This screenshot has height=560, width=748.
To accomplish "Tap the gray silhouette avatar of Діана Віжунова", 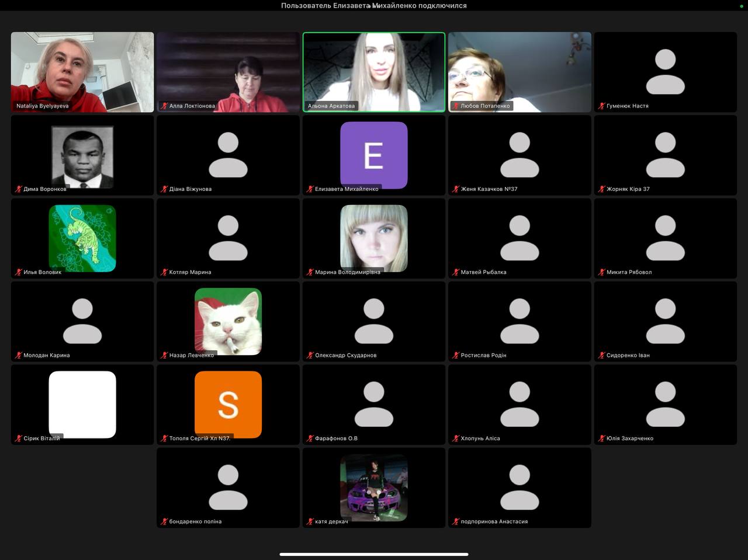I will 228,155.
